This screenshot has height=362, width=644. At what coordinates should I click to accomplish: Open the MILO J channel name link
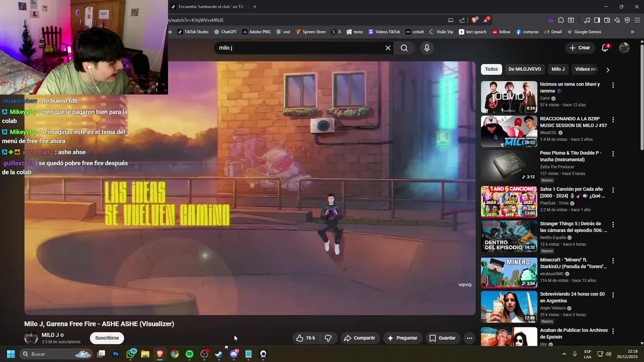[x=50, y=335]
